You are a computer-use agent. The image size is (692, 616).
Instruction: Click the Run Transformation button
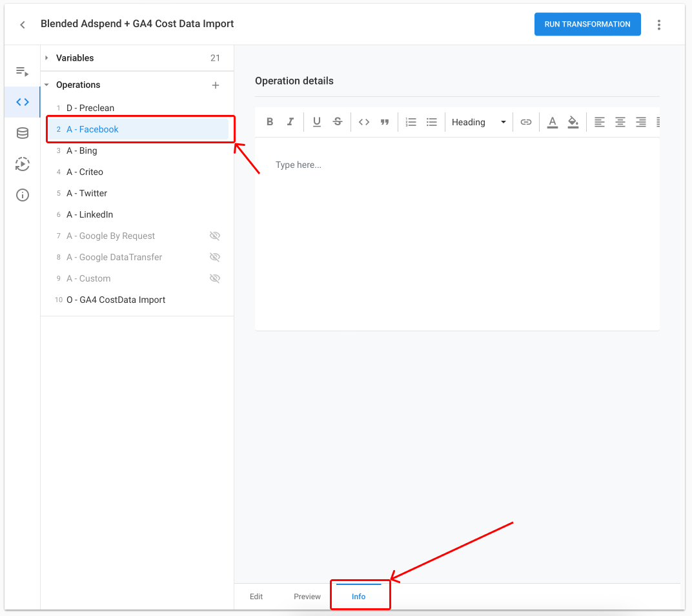pos(587,25)
